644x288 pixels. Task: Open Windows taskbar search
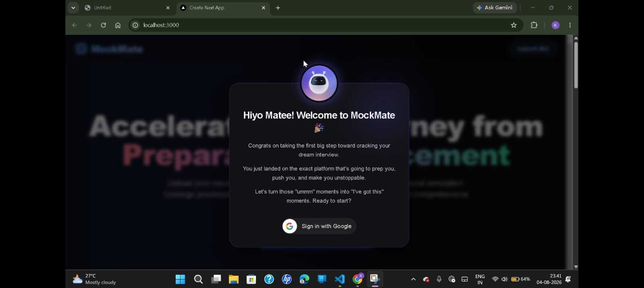(198, 279)
